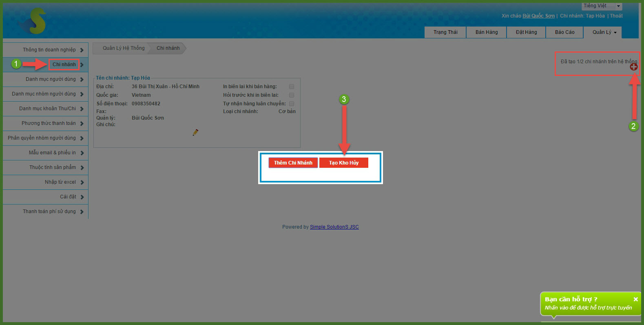Click Quản Lý Hệ Thống breadcrumb
Viewport: 644px width, 325px height.
pyautogui.click(x=123, y=48)
